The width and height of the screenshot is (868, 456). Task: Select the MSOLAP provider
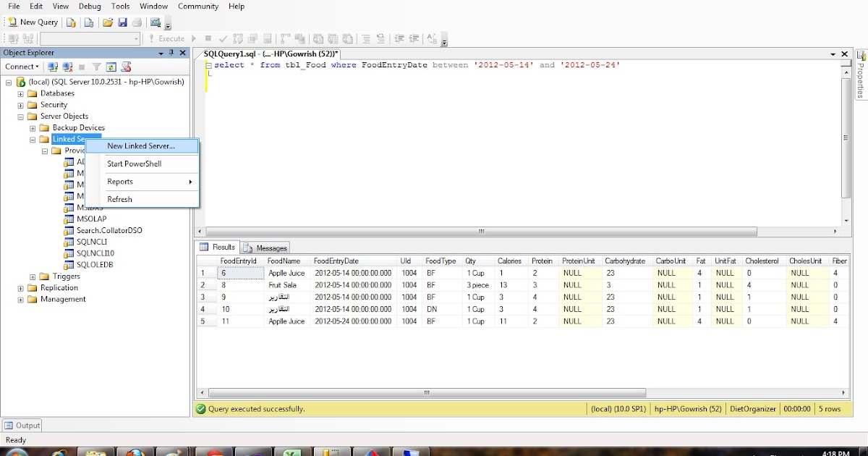coord(85,219)
